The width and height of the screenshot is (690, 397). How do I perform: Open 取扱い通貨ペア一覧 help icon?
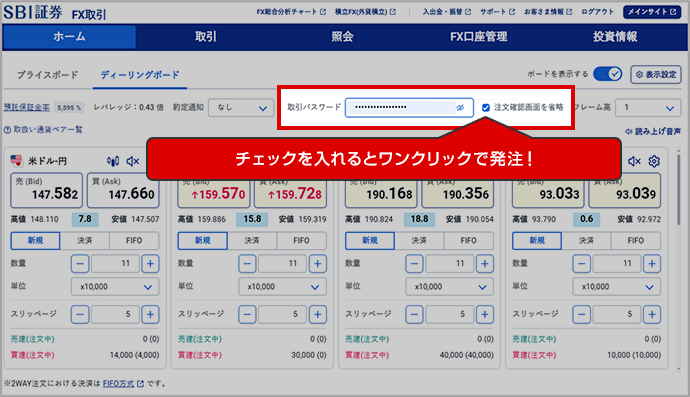coord(7,130)
